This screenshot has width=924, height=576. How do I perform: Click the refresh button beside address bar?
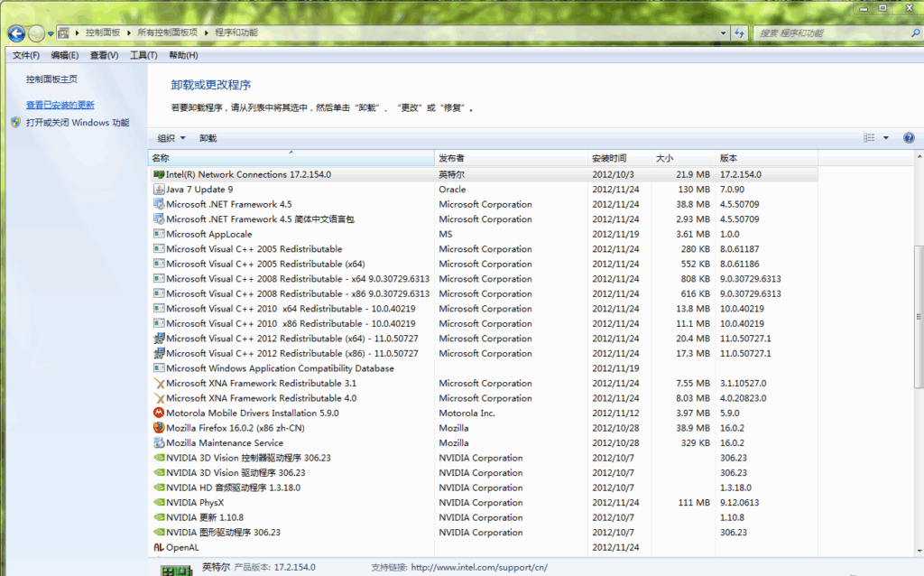[740, 33]
